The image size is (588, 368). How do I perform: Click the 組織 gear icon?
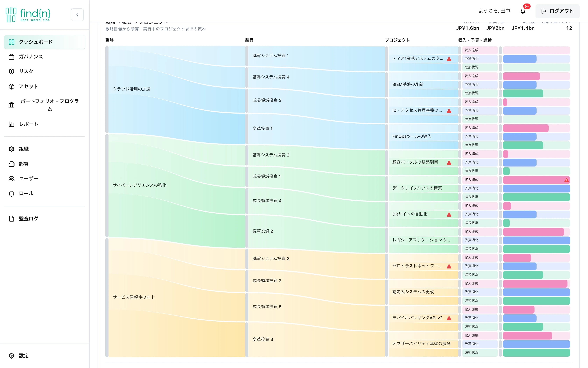[x=11, y=149]
